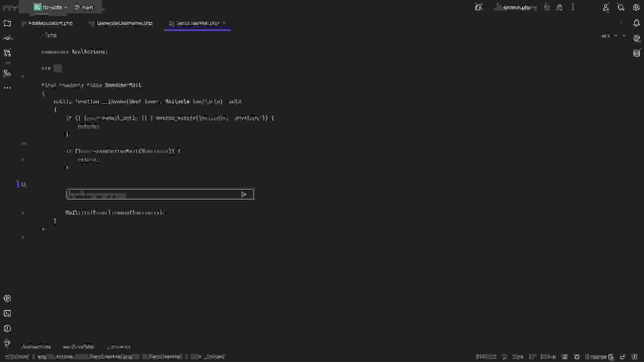
Task: Switch to GenerateUsername.php tab
Action: [x=124, y=23]
